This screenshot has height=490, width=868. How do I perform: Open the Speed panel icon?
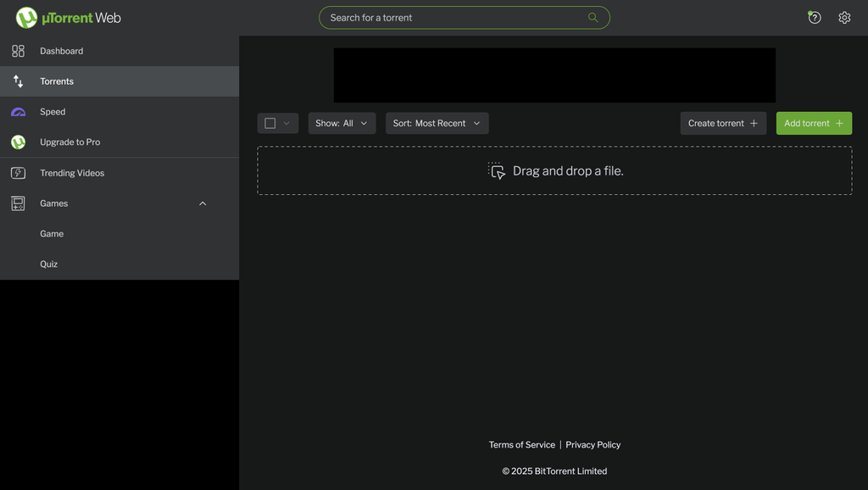(x=18, y=111)
